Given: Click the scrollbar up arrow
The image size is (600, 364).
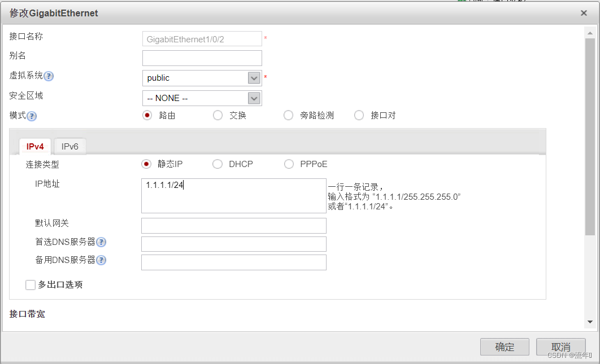Looking at the screenshot, I should [x=590, y=33].
